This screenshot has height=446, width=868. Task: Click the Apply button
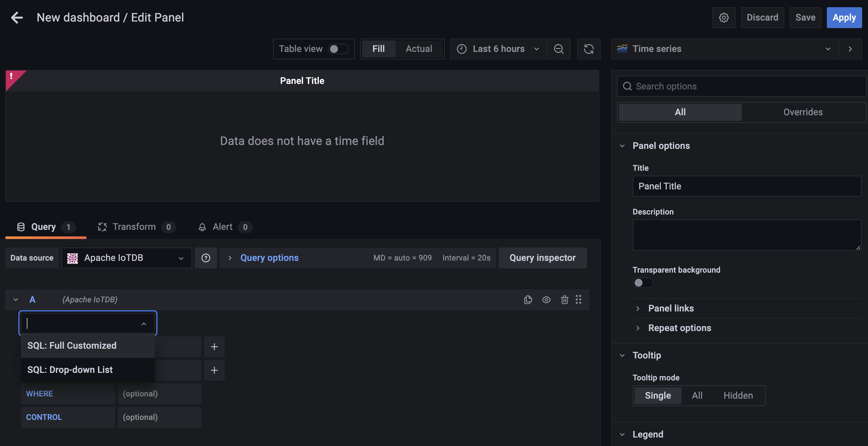pos(844,18)
